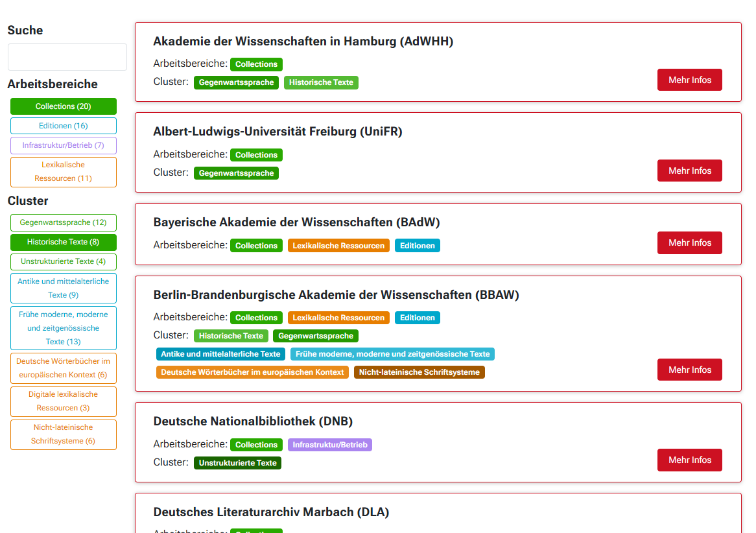The height and width of the screenshot is (533, 756).
Task: Enable the Digitale lexikalische Ressourcen (3) filter
Action: [63, 401]
